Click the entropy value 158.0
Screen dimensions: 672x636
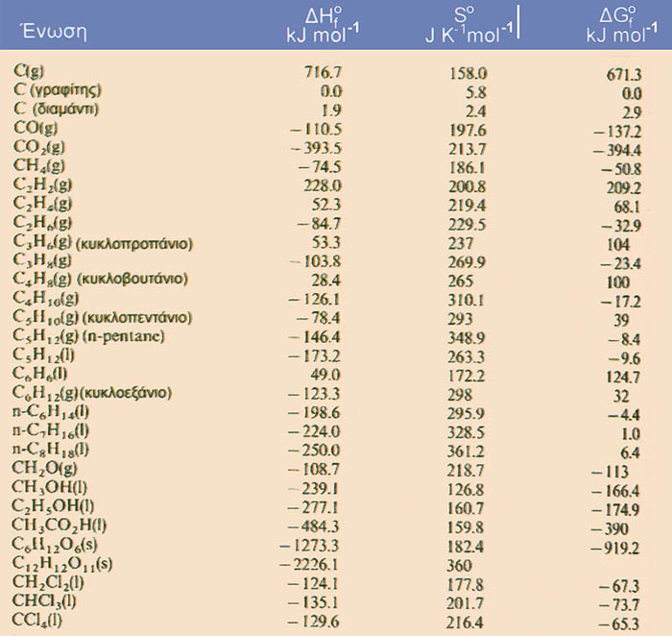click(468, 73)
